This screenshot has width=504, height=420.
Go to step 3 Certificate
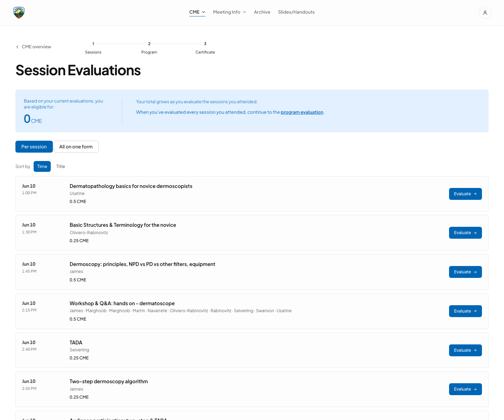tap(205, 48)
